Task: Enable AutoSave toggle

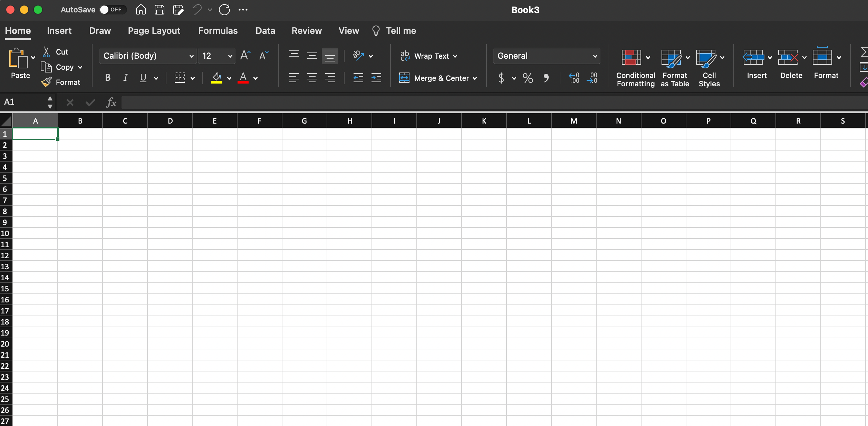Action: (x=110, y=9)
